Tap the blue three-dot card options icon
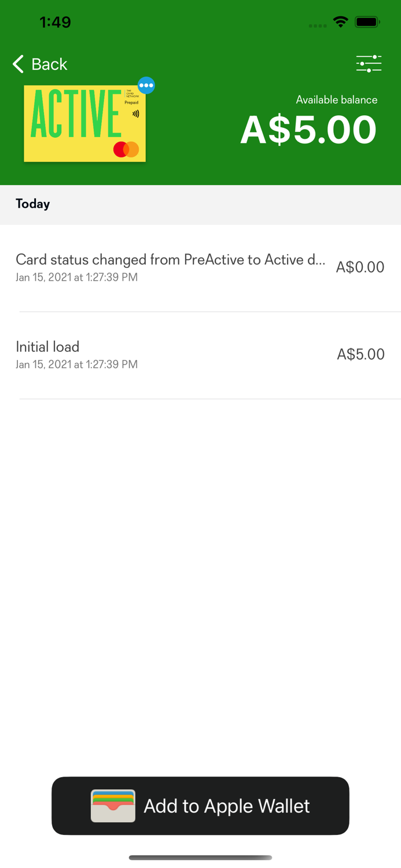The height and width of the screenshot is (868, 401). (146, 85)
